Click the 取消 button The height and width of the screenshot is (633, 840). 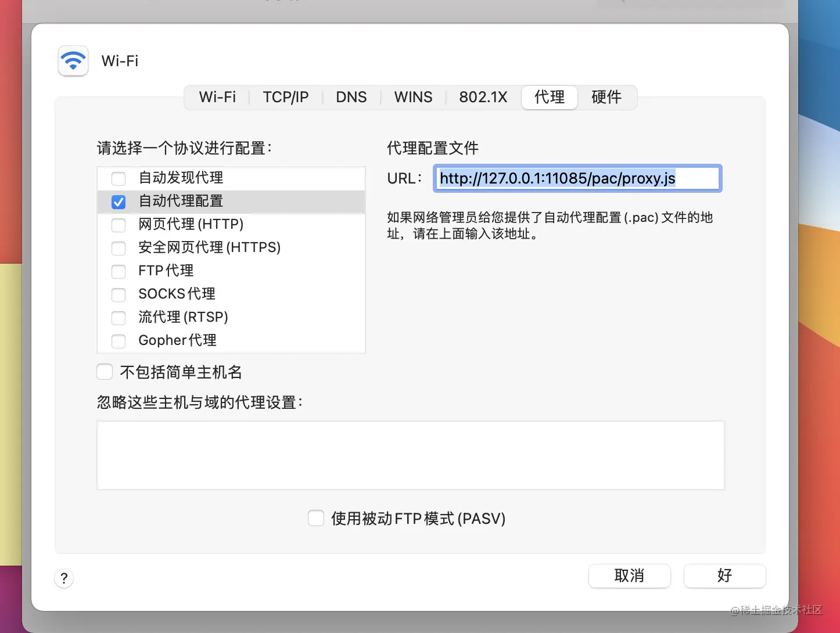(x=630, y=576)
